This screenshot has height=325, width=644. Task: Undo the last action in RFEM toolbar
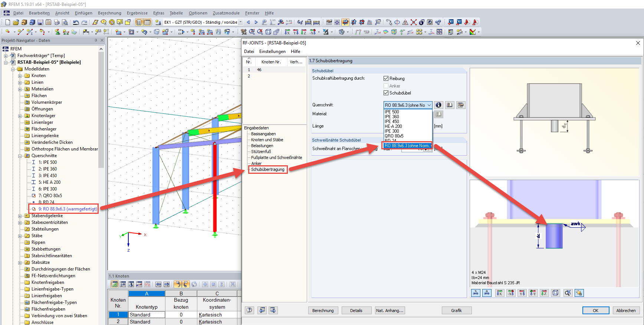76,22
